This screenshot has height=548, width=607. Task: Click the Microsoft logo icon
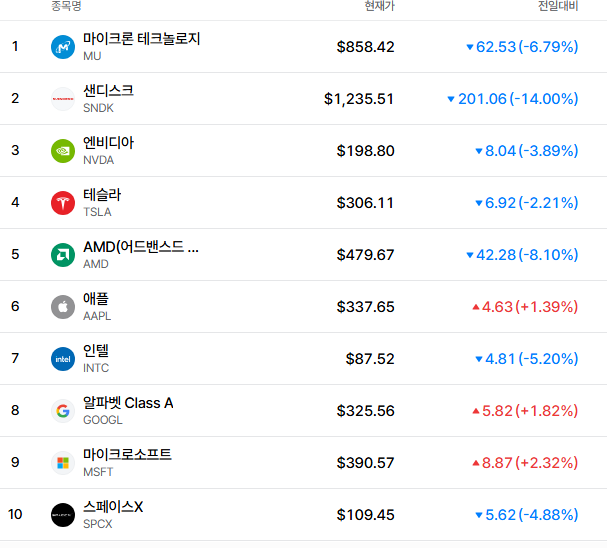pyautogui.click(x=63, y=463)
